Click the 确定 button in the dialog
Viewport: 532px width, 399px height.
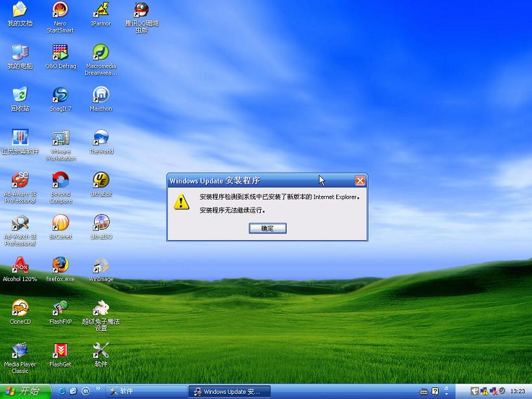[267, 228]
